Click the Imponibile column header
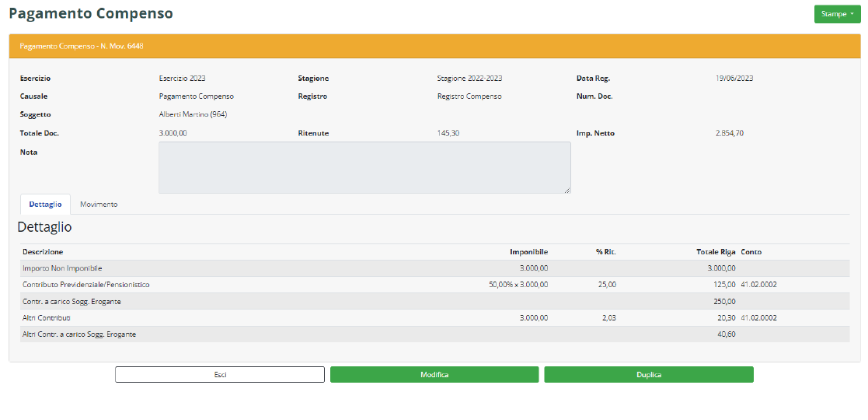This screenshot has width=868, height=420. pos(528,252)
